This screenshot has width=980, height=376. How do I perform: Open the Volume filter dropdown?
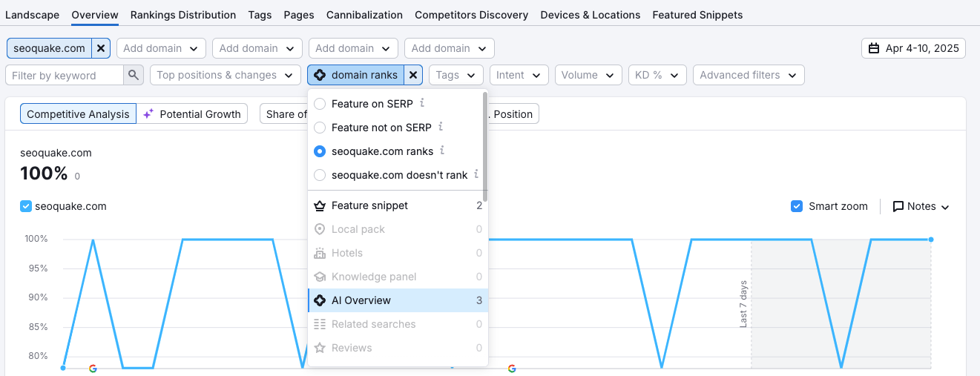[x=588, y=75]
